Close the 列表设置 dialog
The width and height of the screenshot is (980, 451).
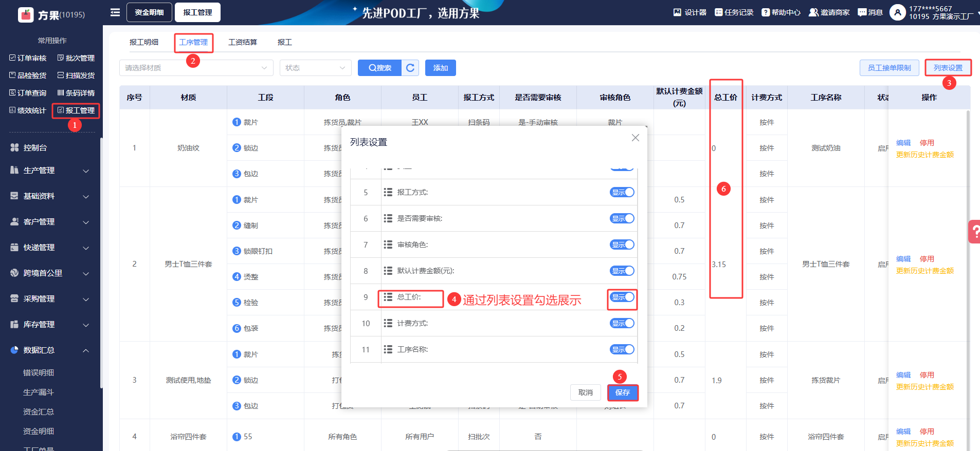pyautogui.click(x=636, y=138)
